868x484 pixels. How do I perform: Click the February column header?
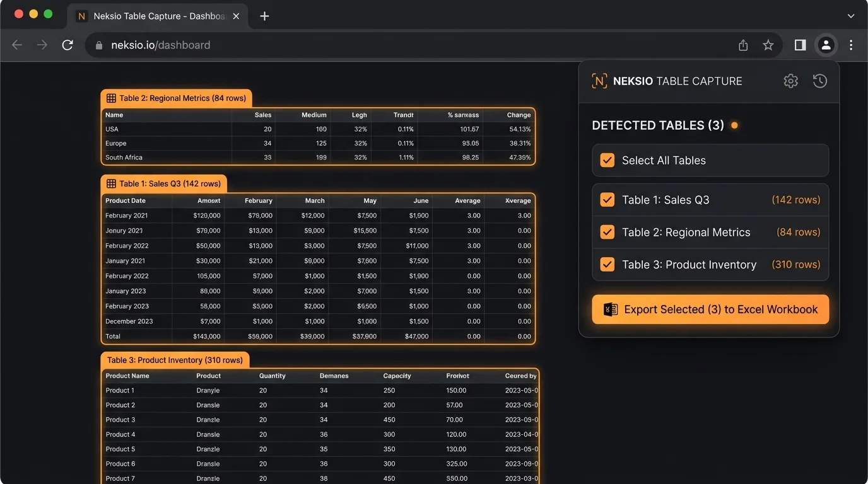click(259, 201)
